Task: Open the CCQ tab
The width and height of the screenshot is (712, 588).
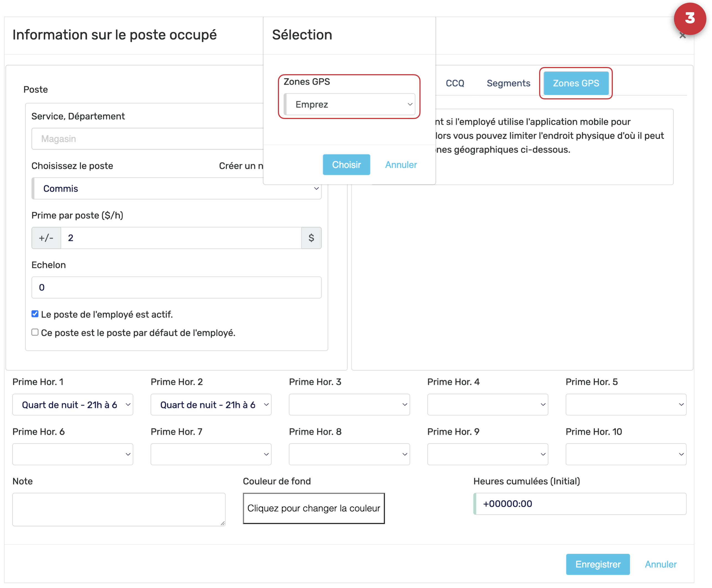Action: (455, 83)
